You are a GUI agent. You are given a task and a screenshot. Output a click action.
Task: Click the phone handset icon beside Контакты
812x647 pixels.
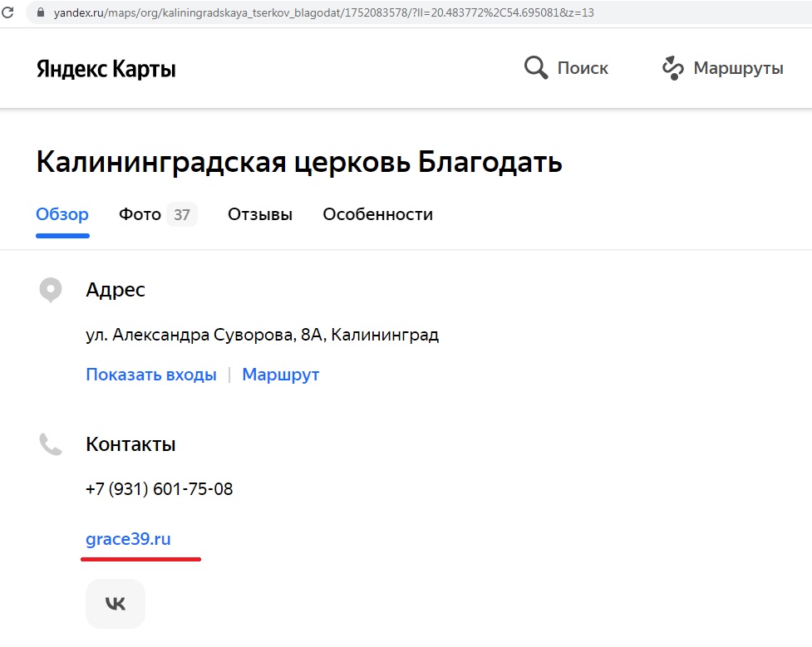click(51, 444)
